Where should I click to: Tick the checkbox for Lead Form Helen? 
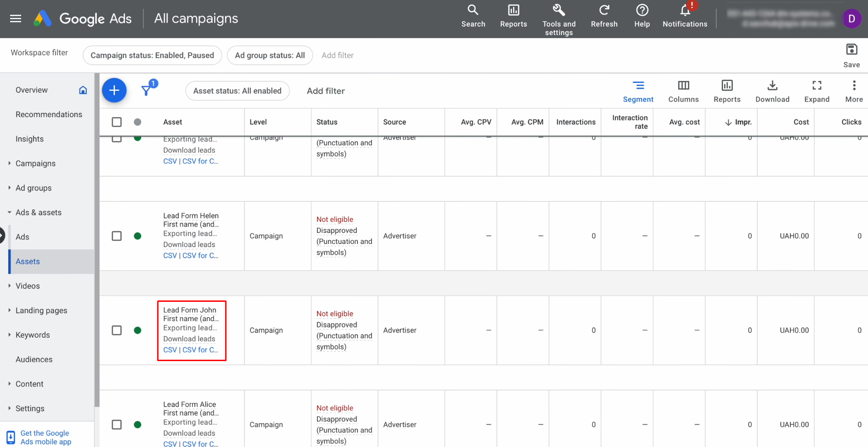point(117,236)
